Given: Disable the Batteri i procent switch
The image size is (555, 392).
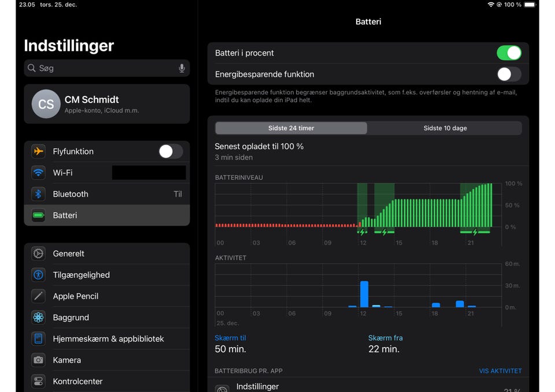Looking at the screenshot, I should point(508,53).
